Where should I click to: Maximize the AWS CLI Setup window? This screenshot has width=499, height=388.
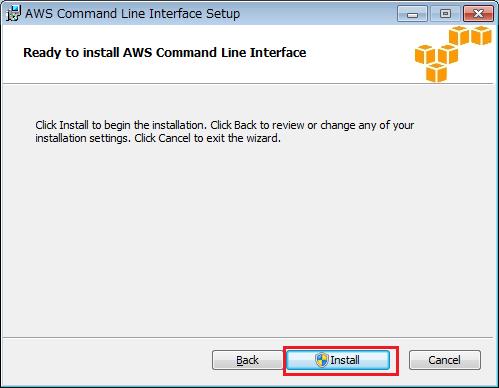pos(445,14)
